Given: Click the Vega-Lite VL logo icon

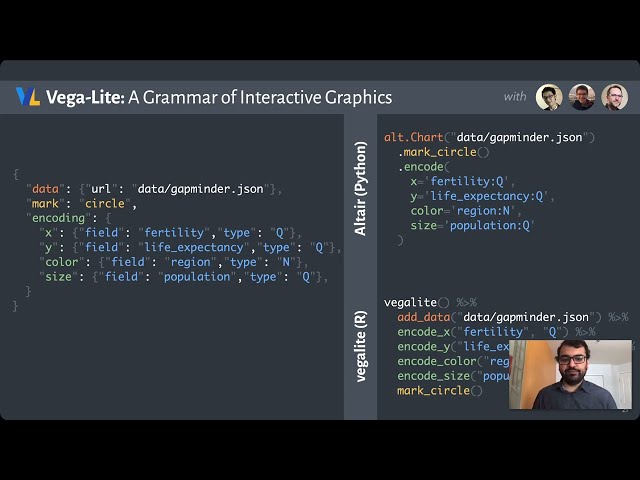Looking at the screenshot, I should (x=28, y=97).
